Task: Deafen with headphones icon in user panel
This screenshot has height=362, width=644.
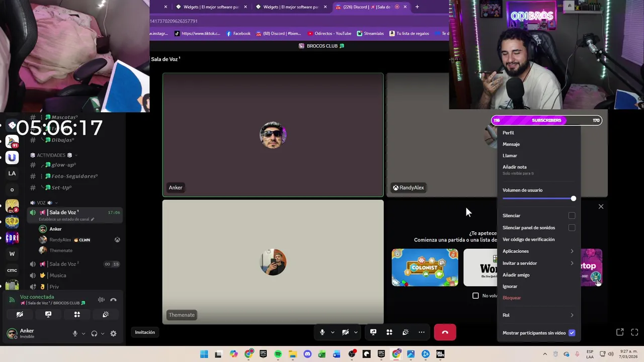Action: click(x=94, y=333)
